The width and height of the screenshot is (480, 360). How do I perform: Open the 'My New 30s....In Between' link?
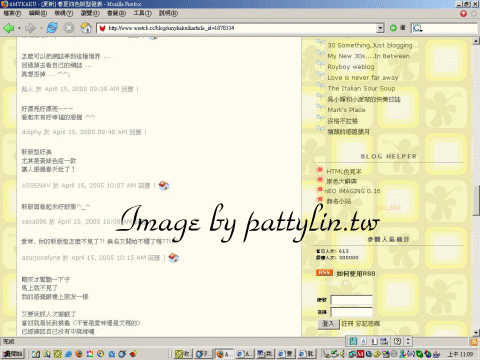(x=368, y=56)
